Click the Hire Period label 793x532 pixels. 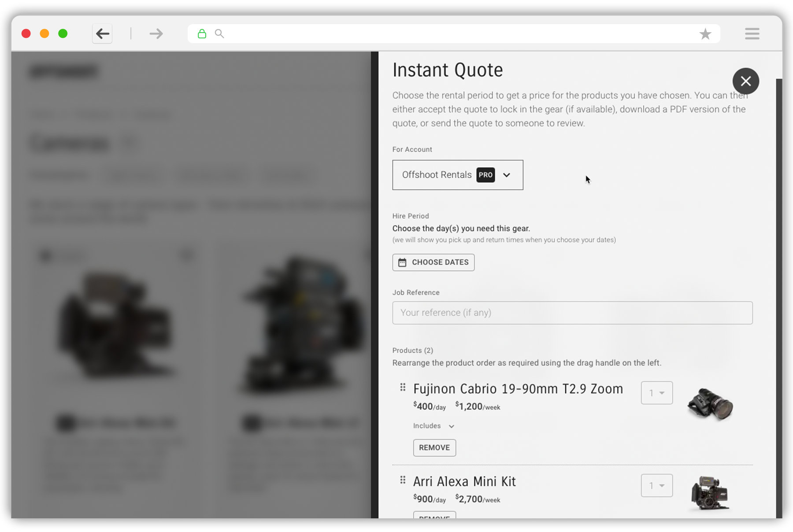pos(411,216)
